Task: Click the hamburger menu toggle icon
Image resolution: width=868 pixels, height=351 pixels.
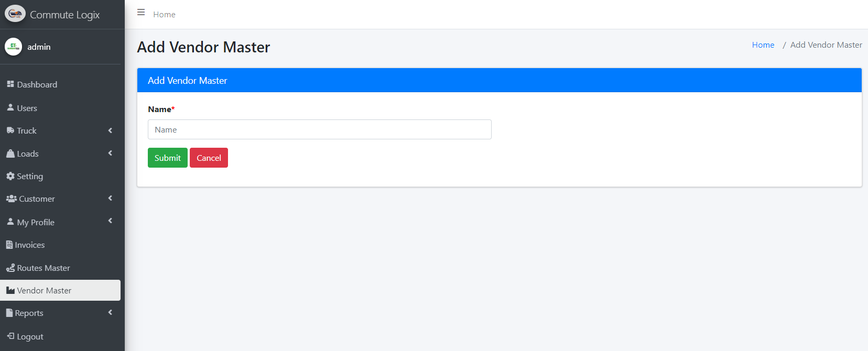Action: point(141,13)
